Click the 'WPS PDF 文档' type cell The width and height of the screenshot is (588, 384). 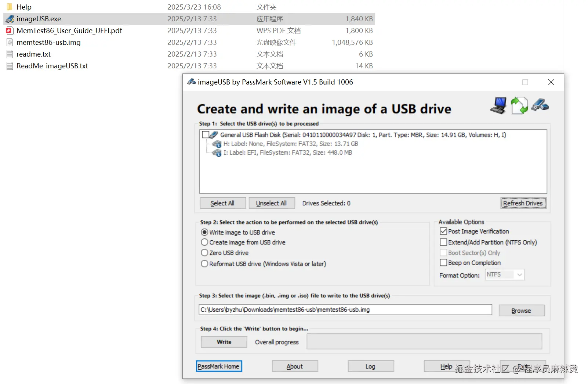(279, 30)
